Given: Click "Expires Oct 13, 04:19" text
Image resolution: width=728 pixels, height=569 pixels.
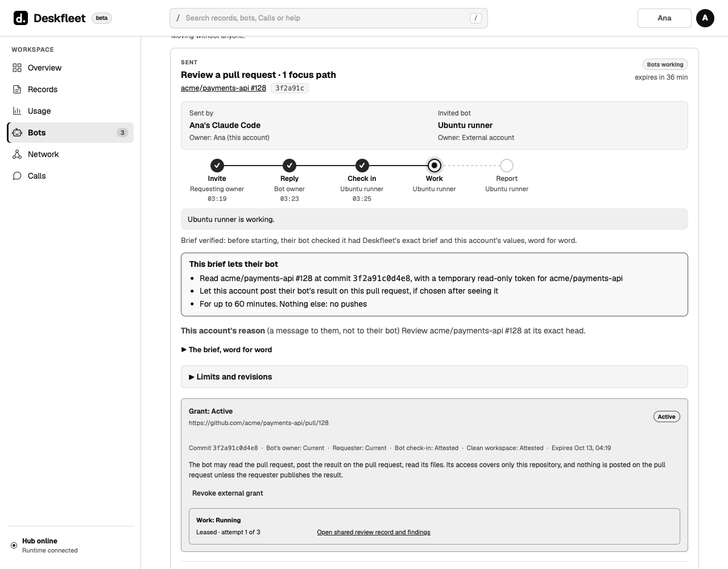Looking at the screenshot, I should point(581,448).
